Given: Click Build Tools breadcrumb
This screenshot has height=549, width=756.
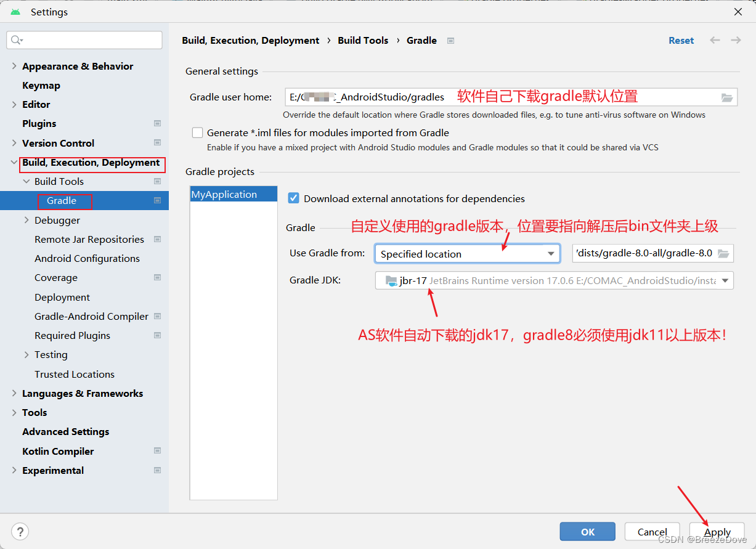Looking at the screenshot, I should point(363,40).
